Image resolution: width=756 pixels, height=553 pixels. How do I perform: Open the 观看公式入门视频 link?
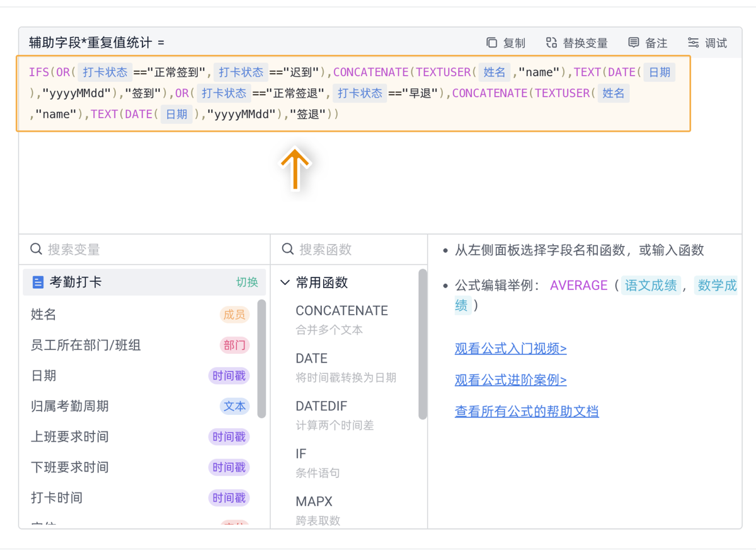pyautogui.click(x=510, y=349)
